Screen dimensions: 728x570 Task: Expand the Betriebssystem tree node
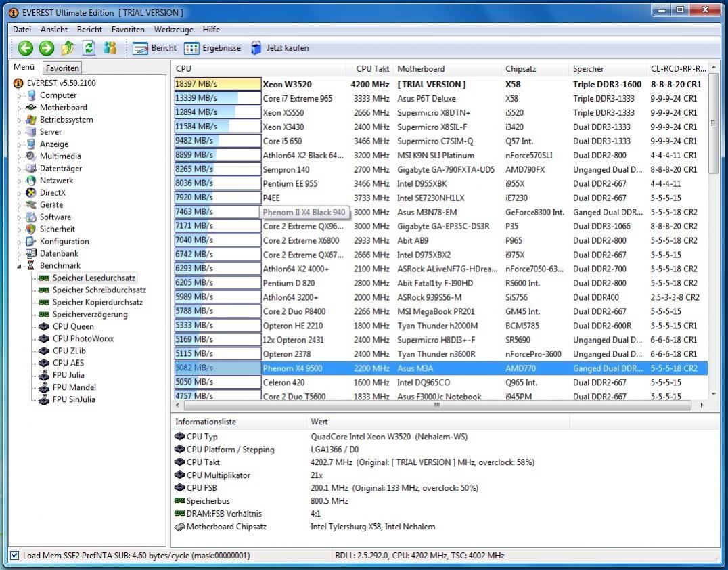tap(20, 120)
